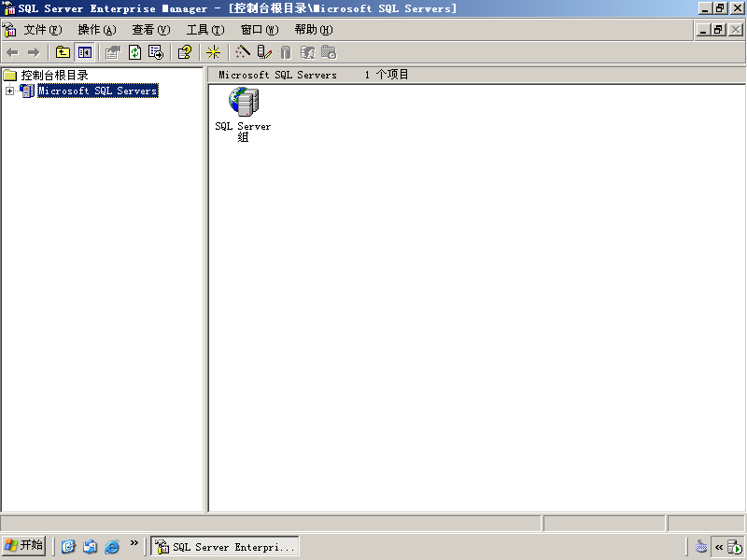This screenshot has height=560, width=747.
Task: Run a wizard using the magic wand icon
Action: 243,52
